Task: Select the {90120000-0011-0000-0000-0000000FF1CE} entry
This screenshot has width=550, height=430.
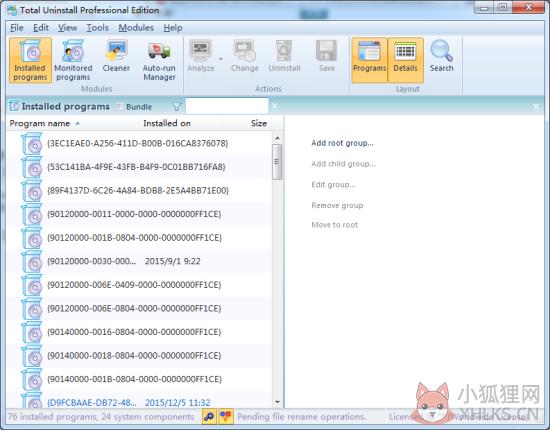Action: (139, 214)
